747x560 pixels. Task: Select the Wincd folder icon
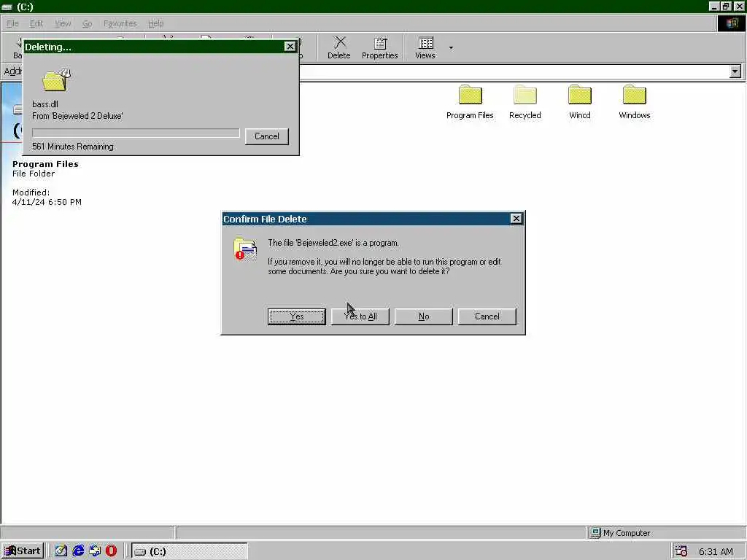pyautogui.click(x=579, y=102)
